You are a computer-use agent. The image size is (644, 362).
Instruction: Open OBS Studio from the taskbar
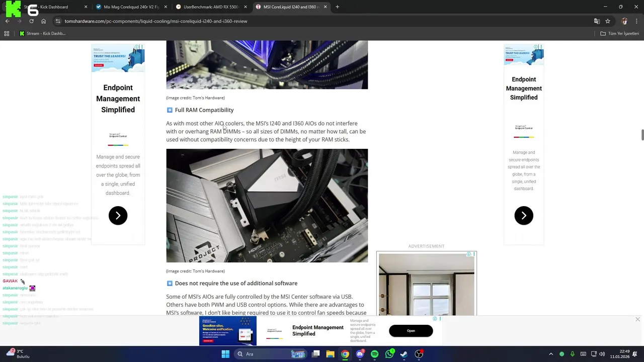[419, 354]
